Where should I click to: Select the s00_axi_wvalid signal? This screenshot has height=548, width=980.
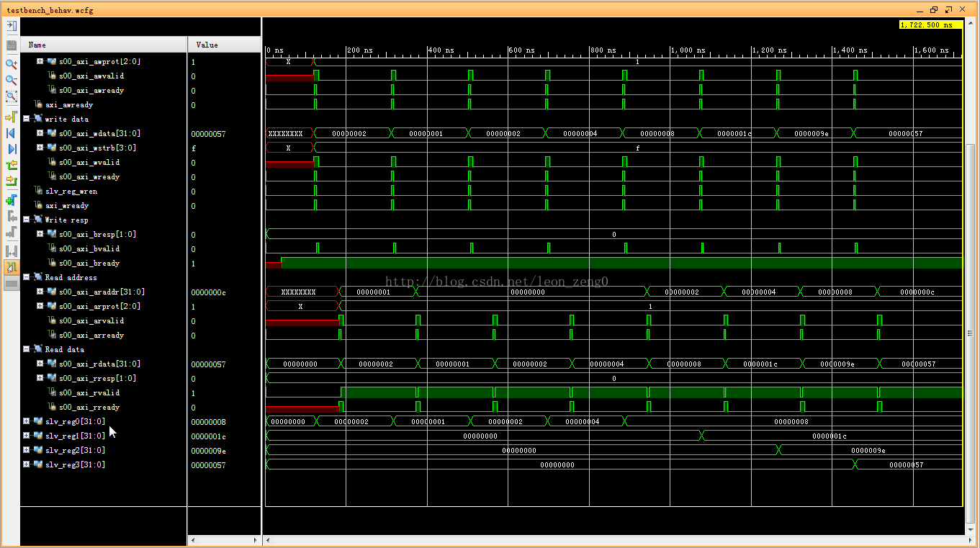coord(89,163)
